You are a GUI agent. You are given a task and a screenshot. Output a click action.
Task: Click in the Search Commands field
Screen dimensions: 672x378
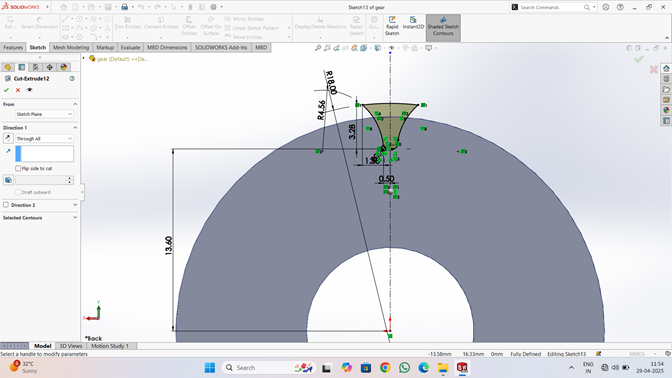[551, 7]
